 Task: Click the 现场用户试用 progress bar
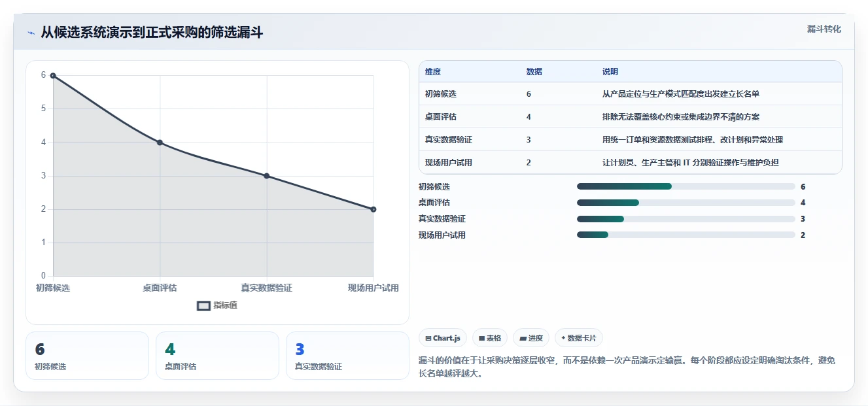point(686,235)
